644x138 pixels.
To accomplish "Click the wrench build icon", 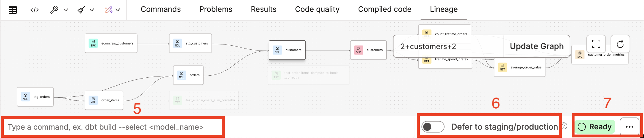I will point(54,10).
